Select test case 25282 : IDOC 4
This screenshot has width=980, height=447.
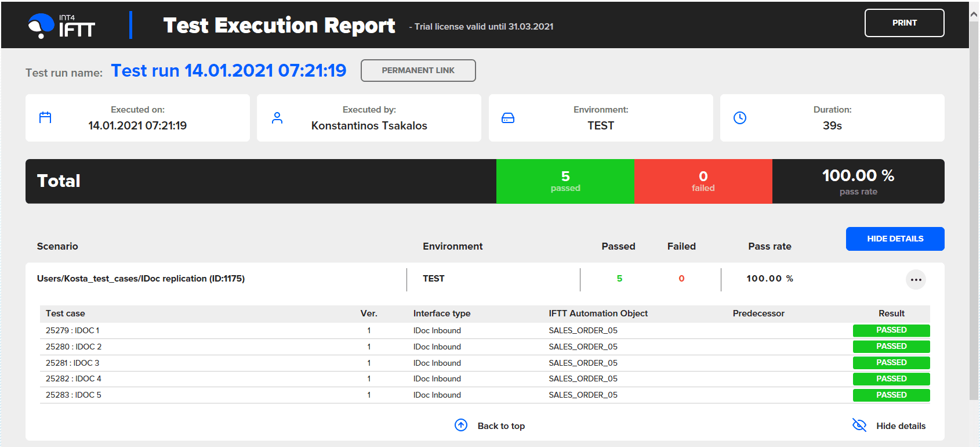point(74,378)
